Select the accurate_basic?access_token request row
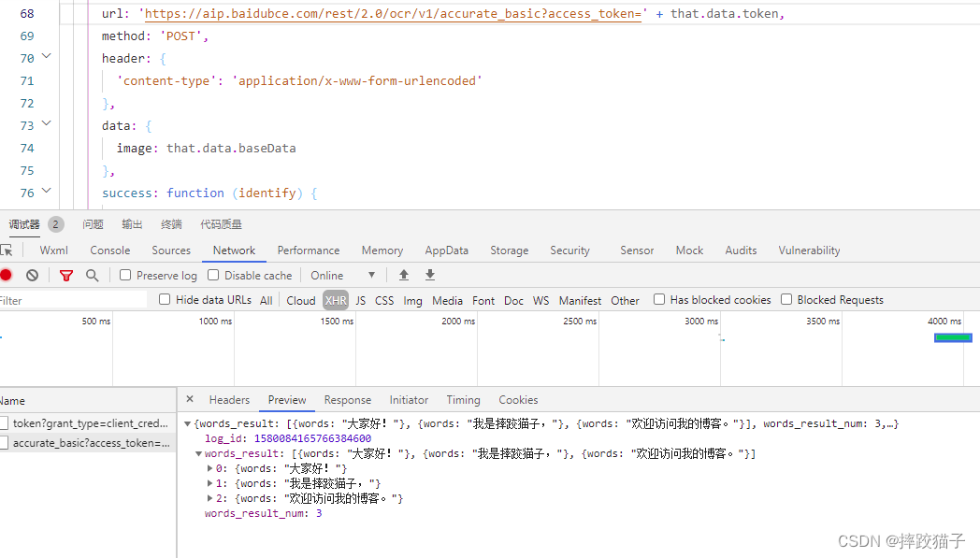The height and width of the screenshot is (558, 980). click(88, 442)
